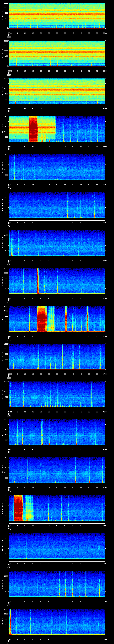Click the '41:00' end time label
Viewport: 114px width, 644px height.
coord(105,147)
